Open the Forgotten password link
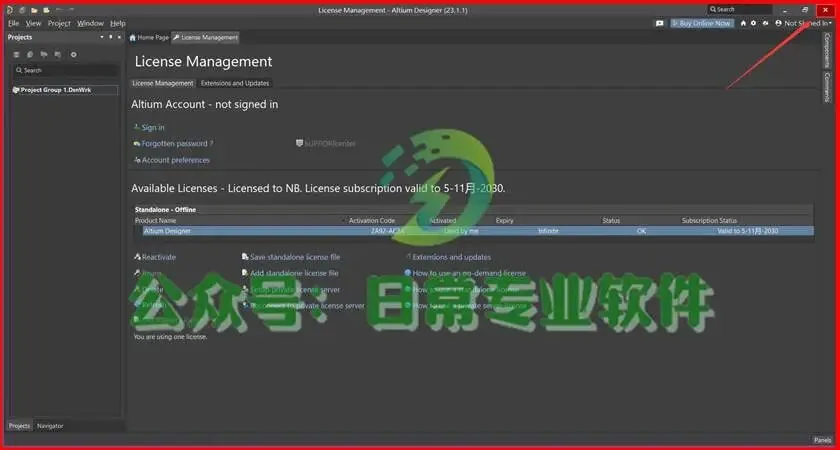 [177, 144]
